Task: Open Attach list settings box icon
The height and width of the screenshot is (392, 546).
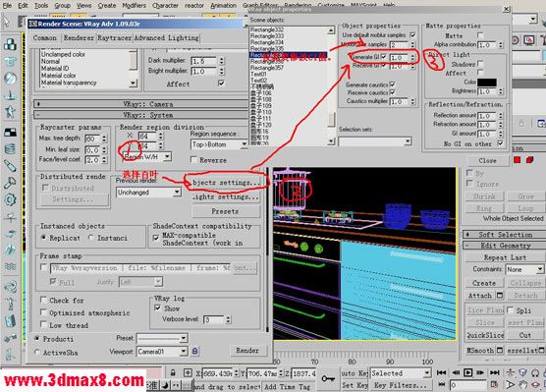Action: click(500, 296)
